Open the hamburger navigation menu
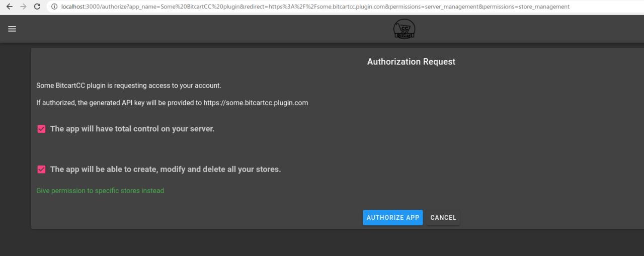644x256 pixels. 12,29
